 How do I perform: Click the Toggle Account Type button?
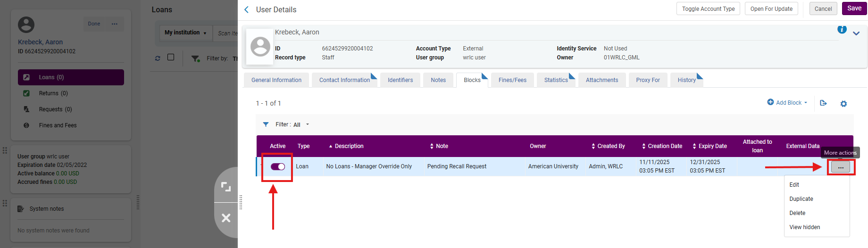(708, 9)
